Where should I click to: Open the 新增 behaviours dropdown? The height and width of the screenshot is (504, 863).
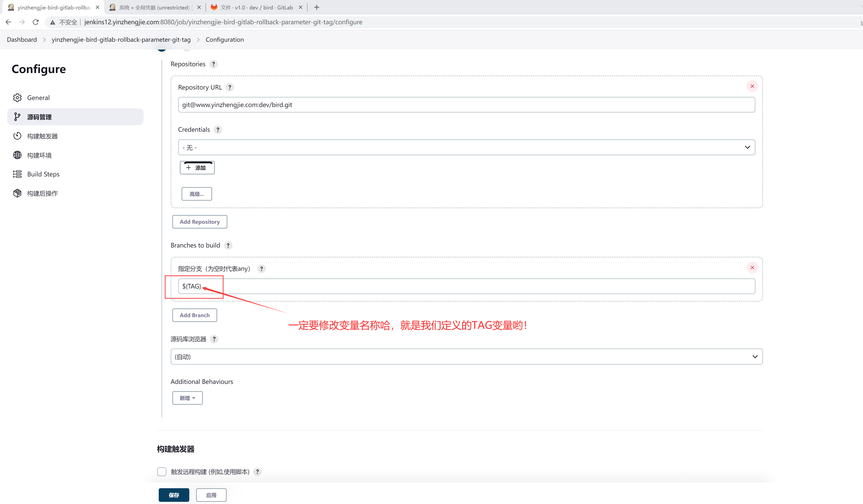tap(187, 398)
